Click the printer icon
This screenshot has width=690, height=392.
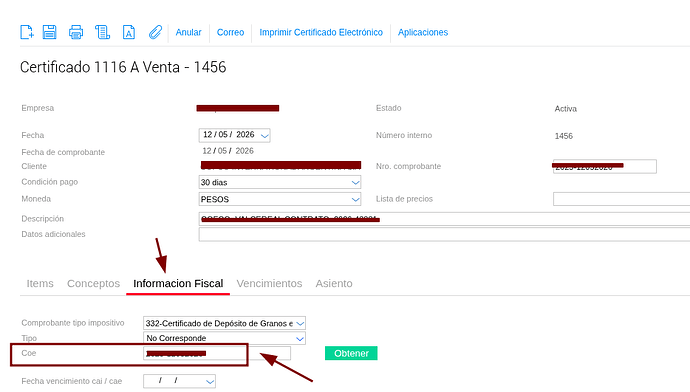click(76, 32)
